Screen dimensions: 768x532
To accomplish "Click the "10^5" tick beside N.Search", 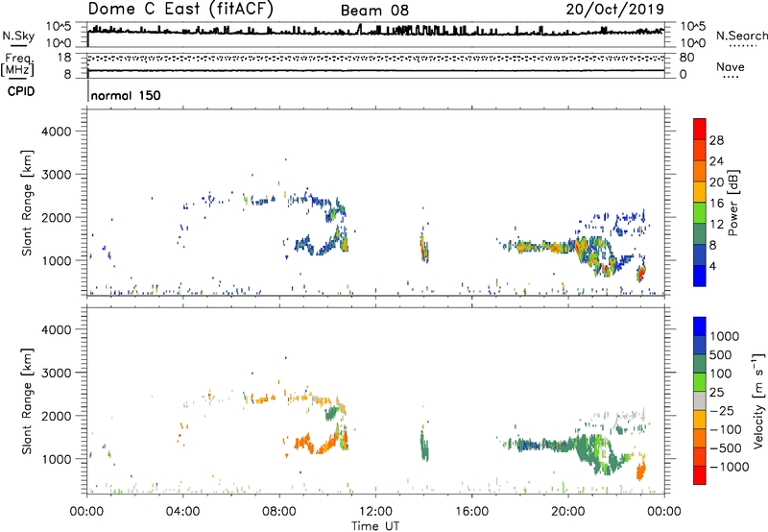I will point(692,27).
